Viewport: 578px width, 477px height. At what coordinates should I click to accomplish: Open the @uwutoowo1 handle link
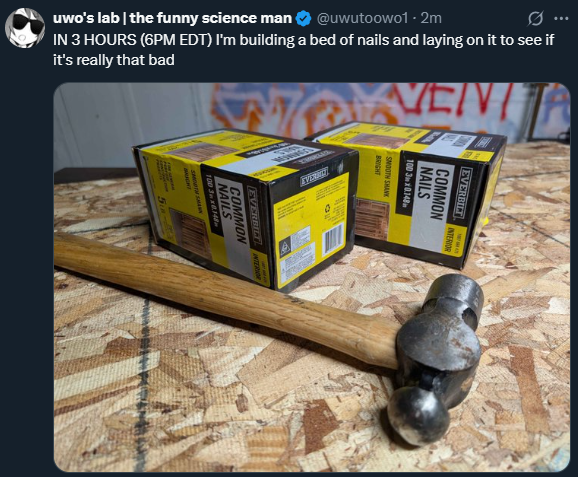tap(362, 18)
